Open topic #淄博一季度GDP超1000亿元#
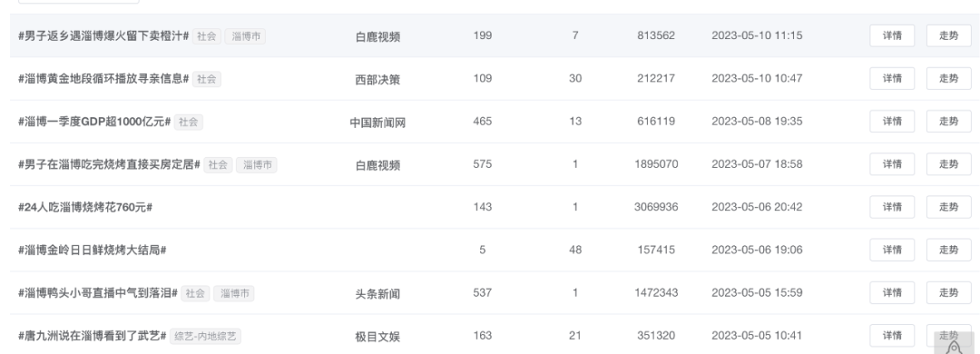 click(94, 122)
